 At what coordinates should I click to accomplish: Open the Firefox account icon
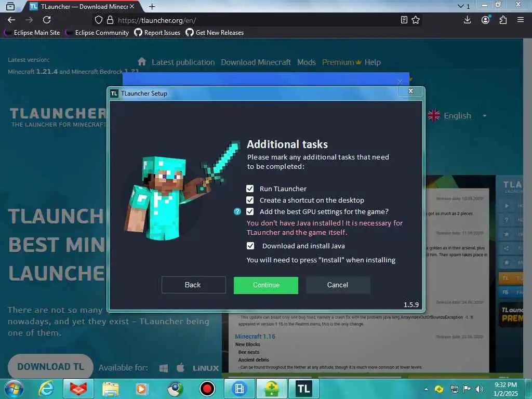486,20
